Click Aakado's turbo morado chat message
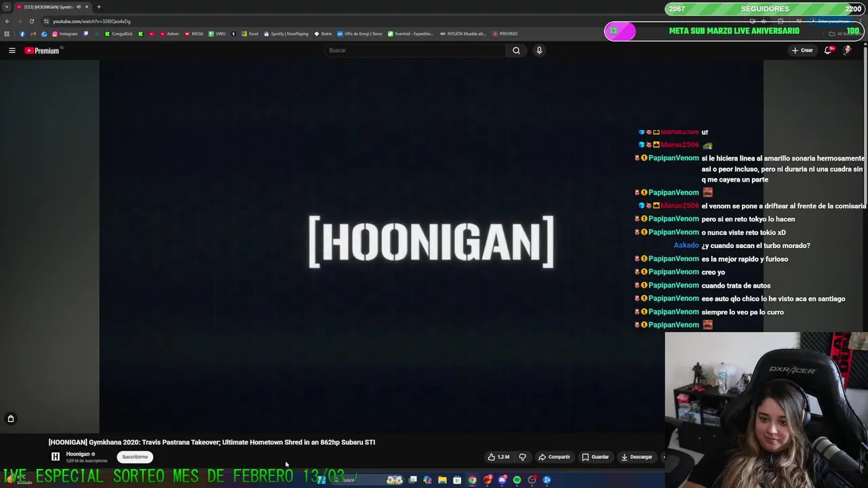Viewport: 868px width, 488px height. [755, 246]
